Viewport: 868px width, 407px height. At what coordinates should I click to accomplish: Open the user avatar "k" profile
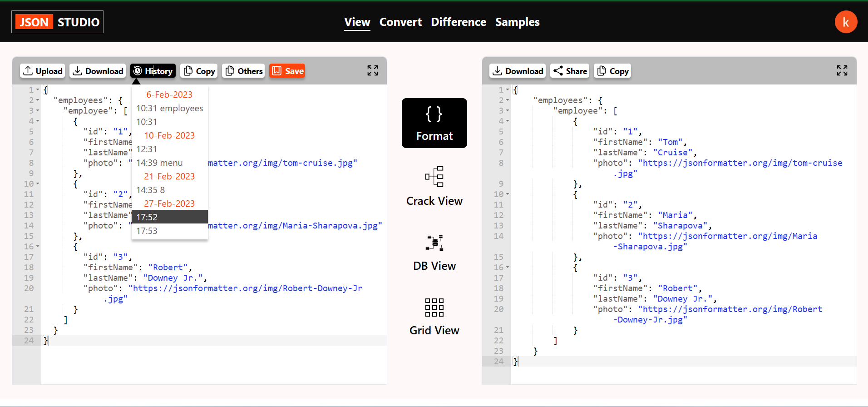pyautogui.click(x=846, y=22)
